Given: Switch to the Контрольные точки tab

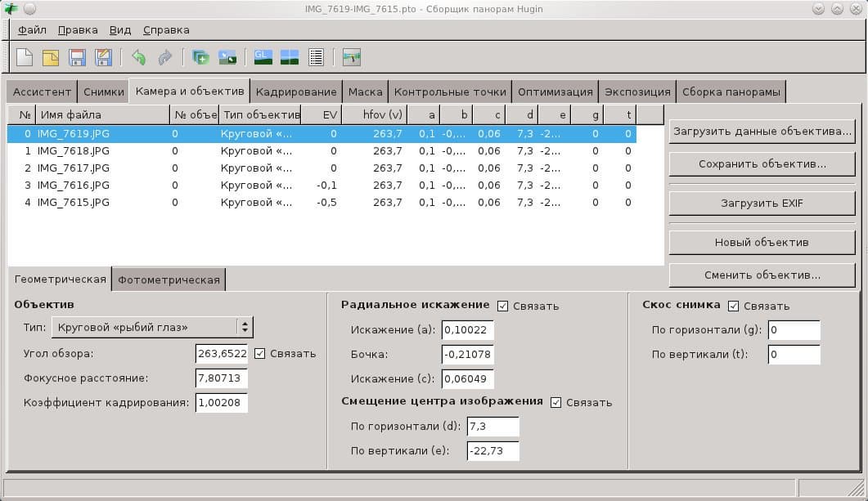Looking at the screenshot, I should 451,92.
